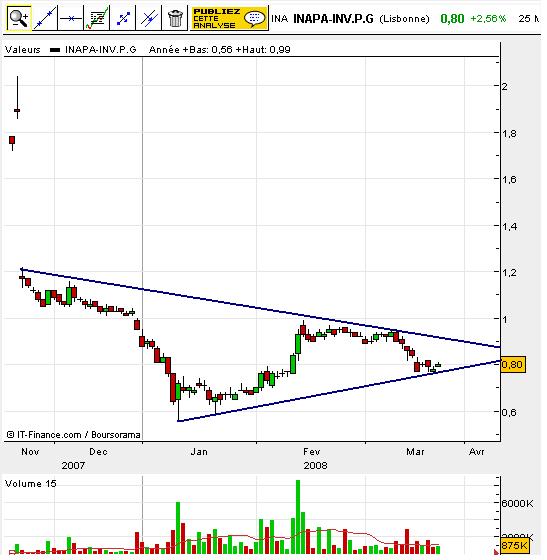
Task: Click the small red arrow at volume axis bottom
Action: (x=497, y=552)
